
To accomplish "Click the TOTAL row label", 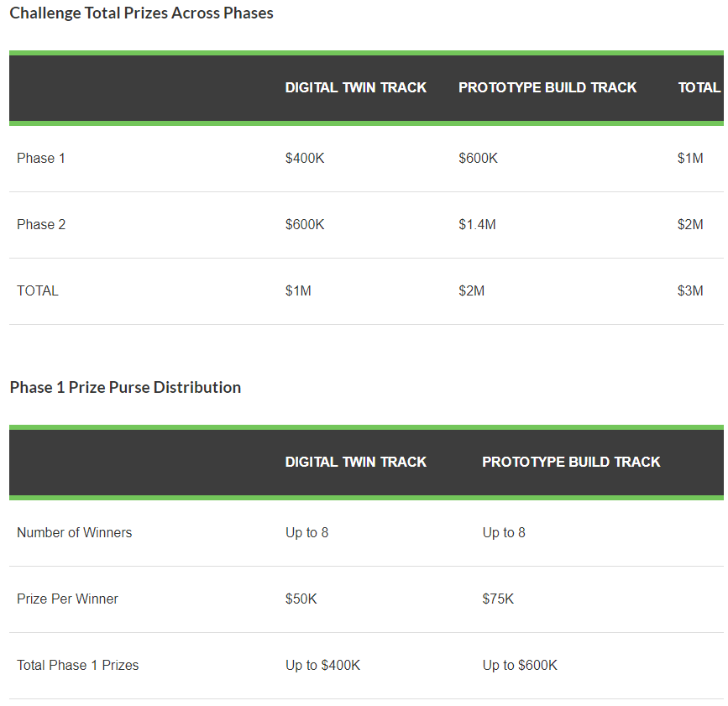I will click(x=38, y=291).
